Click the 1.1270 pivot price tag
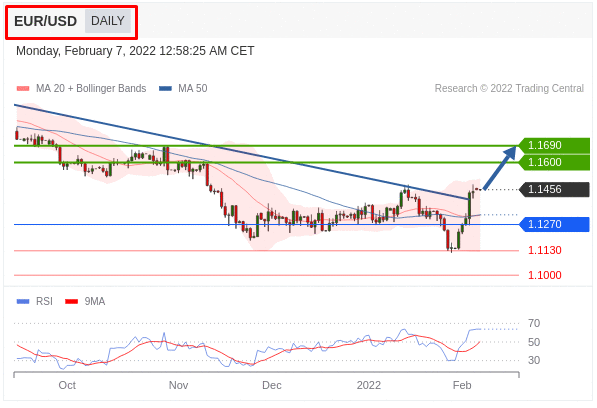Viewport: 597px width, 408px height. pos(554,224)
